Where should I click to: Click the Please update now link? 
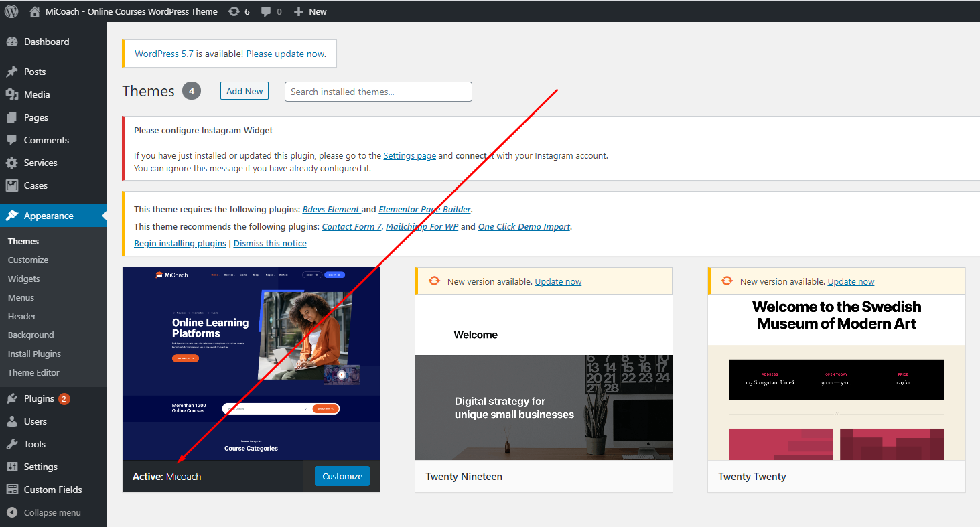(x=285, y=54)
